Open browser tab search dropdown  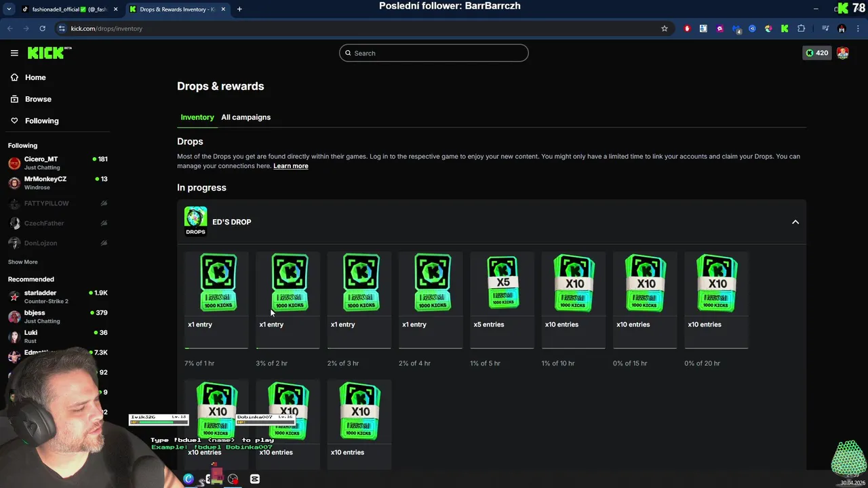9,9
